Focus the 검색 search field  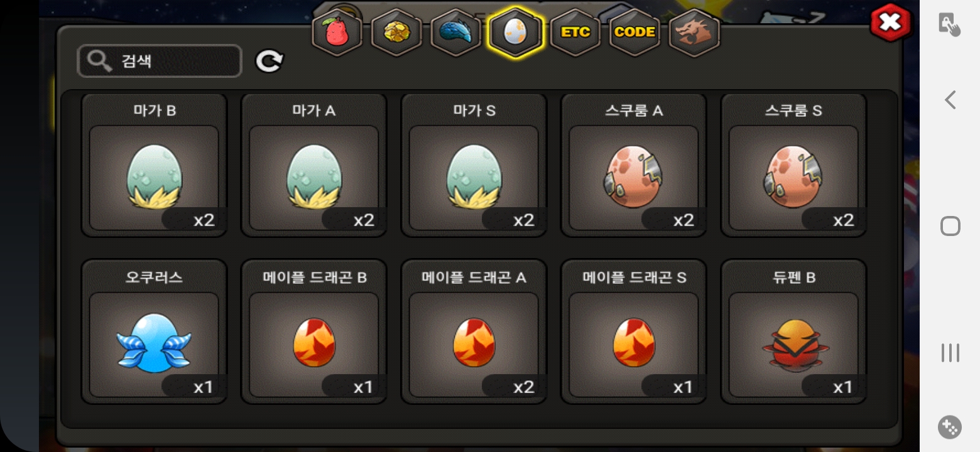(160, 61)
